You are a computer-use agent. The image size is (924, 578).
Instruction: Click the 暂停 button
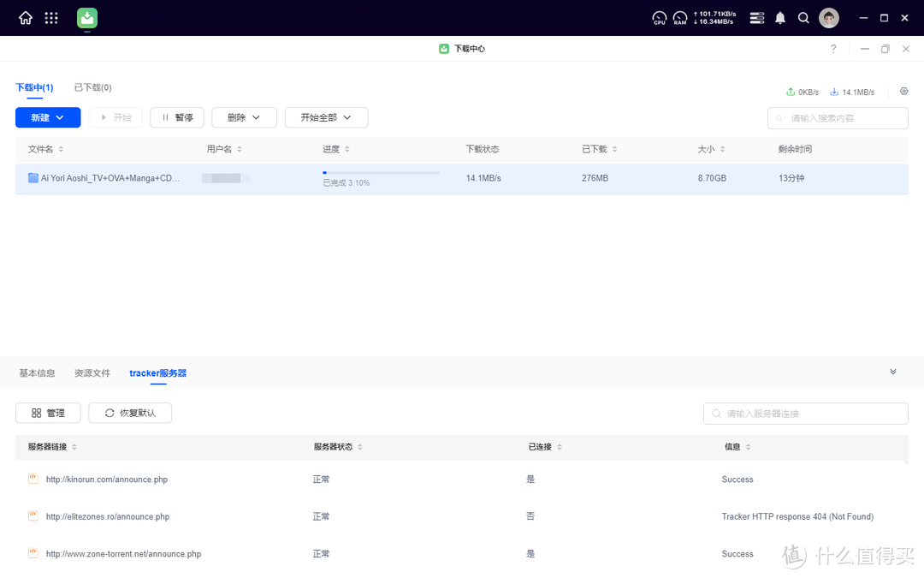pyautogui.click(x=177, y=117)
